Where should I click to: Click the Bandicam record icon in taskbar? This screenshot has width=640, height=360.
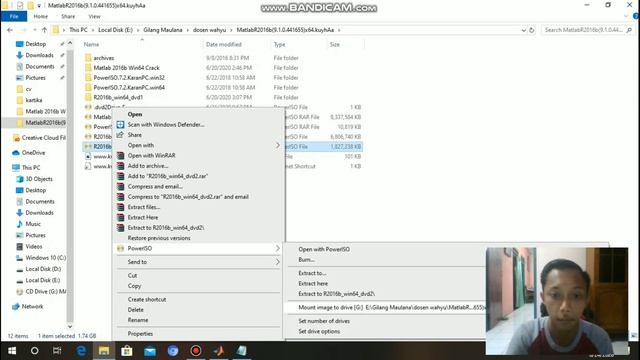[196, 351]
